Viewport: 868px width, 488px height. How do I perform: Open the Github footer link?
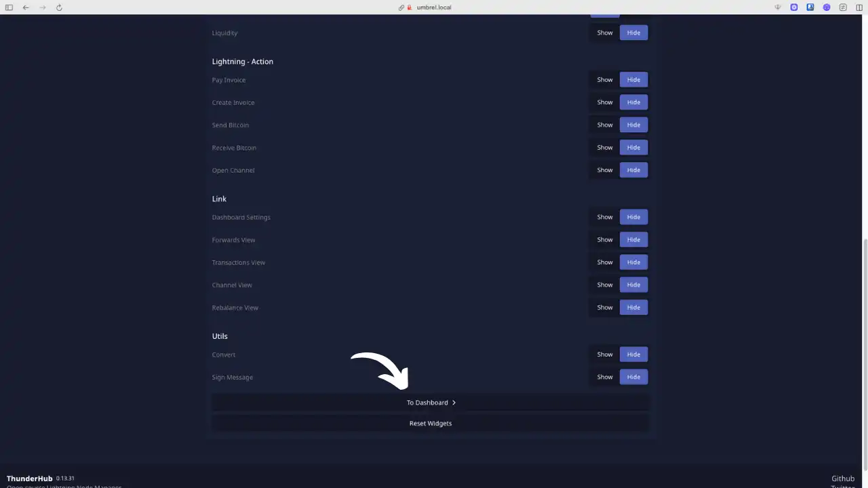click(x=843, y=479)
